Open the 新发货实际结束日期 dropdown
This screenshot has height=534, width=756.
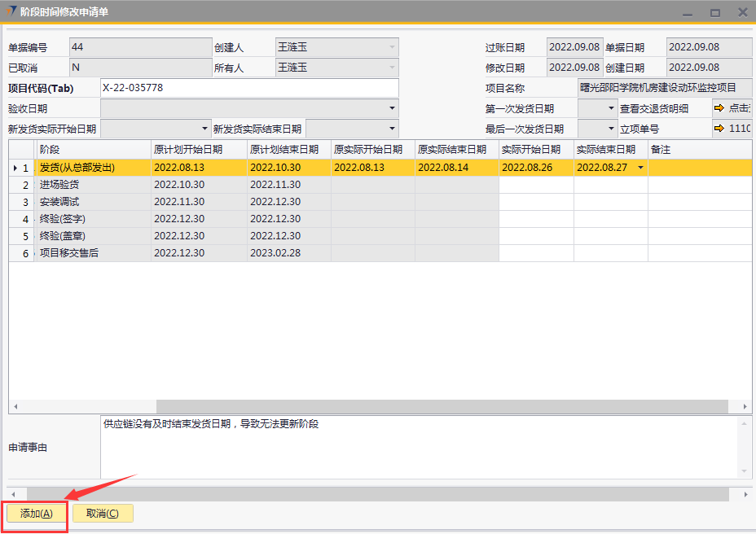(x=392, y=129)
